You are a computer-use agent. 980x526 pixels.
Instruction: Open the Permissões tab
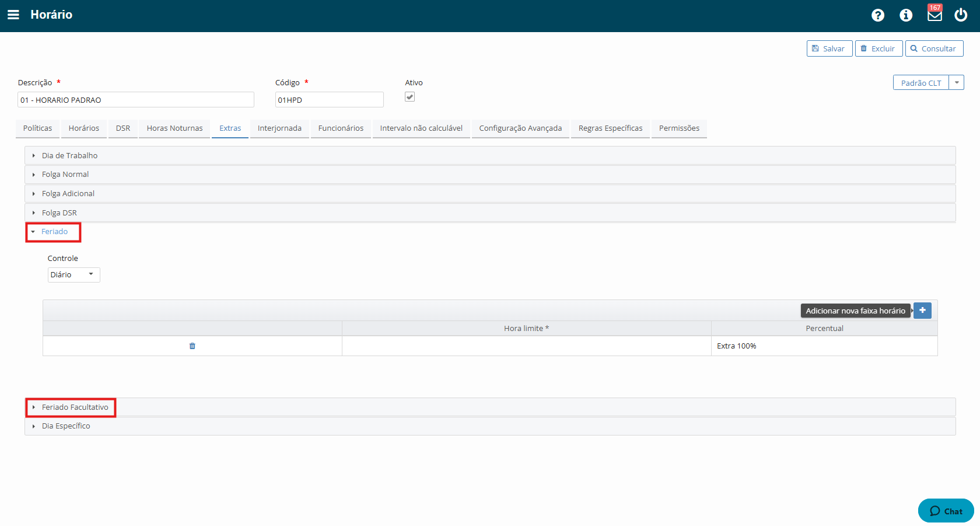pyautogui.click(x=680, y=128)
